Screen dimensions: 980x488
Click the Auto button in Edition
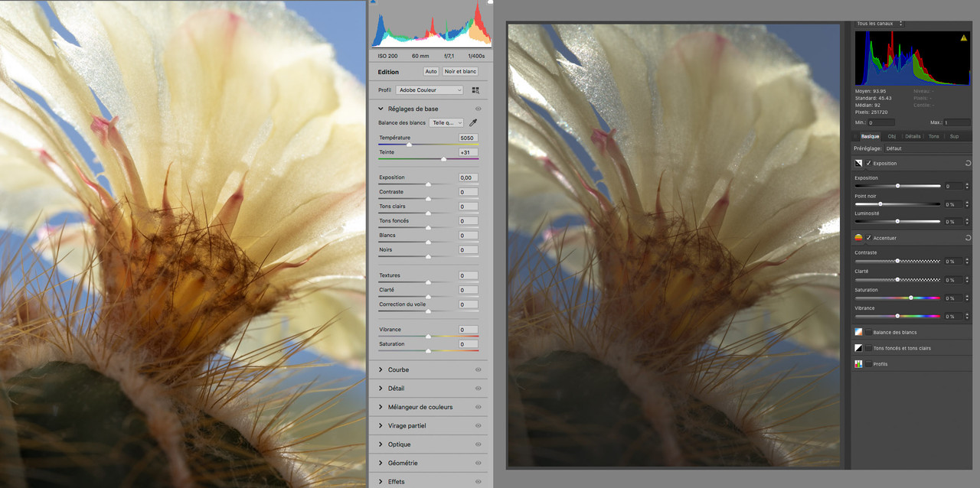[x=431, y=71]
